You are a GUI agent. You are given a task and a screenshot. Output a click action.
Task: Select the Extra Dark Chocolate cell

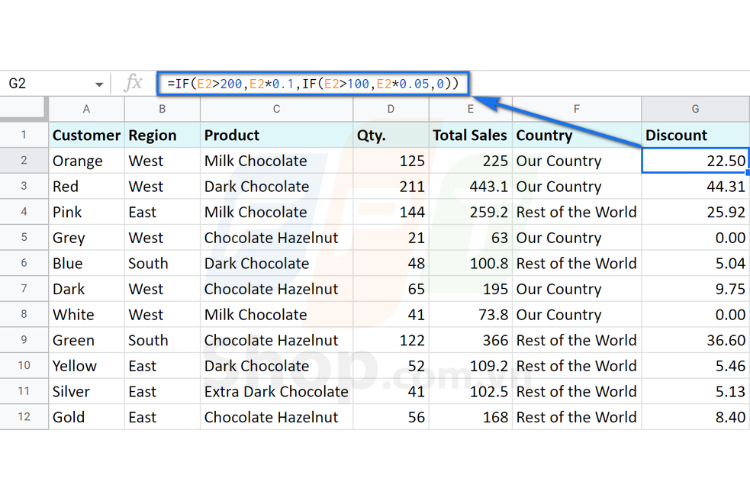pyautogui.click(x=276, y=391)
